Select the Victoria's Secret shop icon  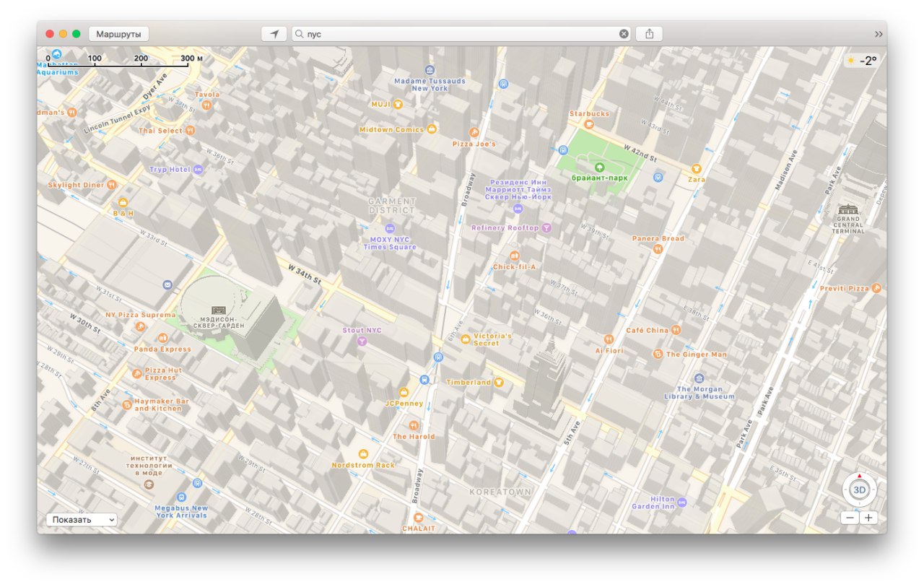[466, 339]
